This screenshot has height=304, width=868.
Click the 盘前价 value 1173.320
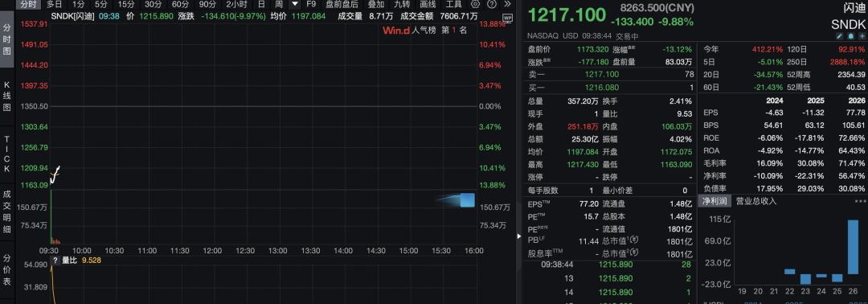pos(593,49)
